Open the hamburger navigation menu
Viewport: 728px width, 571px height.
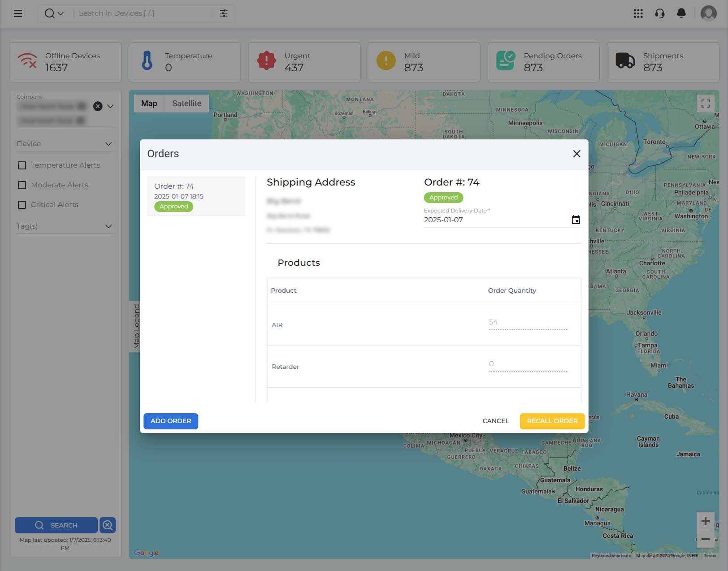coord(18,13)
